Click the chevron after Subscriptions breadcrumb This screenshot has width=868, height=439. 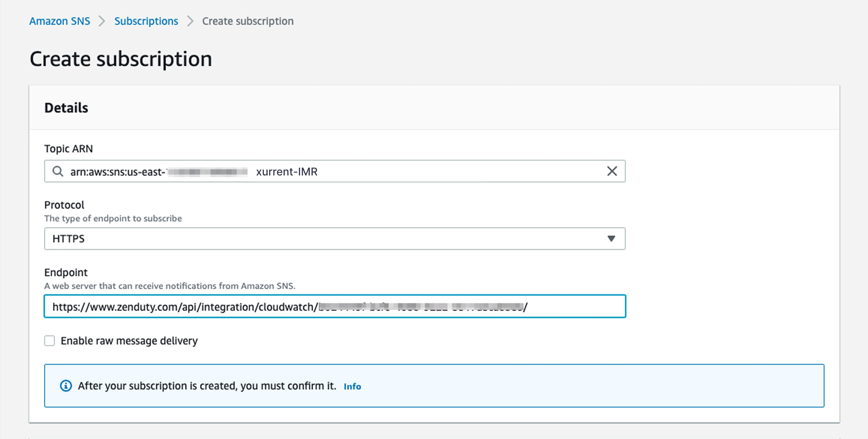click(190, 21)
